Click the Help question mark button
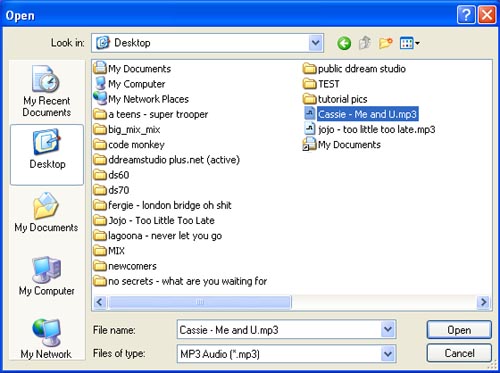The width and height of the screenshot is (500, 373). click(x=466, y=15)
